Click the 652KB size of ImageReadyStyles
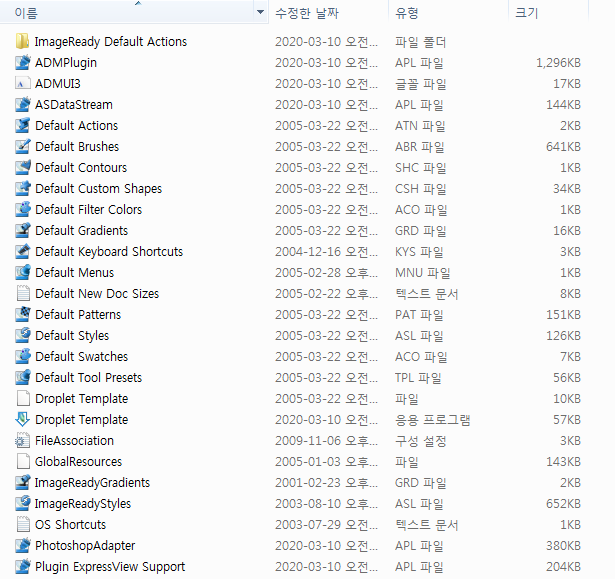The height and width of the screenshot is (579, 615). pos(563,504)
